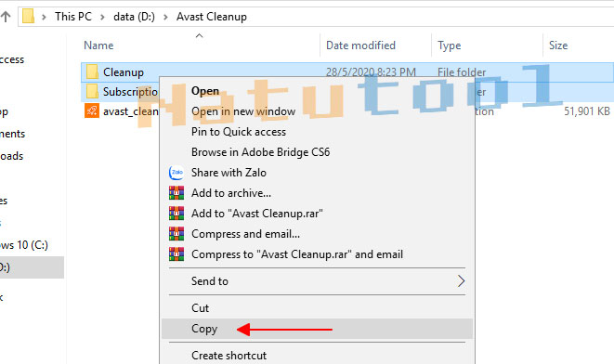
Task: Expand chevron after This PC in path
Action: [x=102, y=17]
